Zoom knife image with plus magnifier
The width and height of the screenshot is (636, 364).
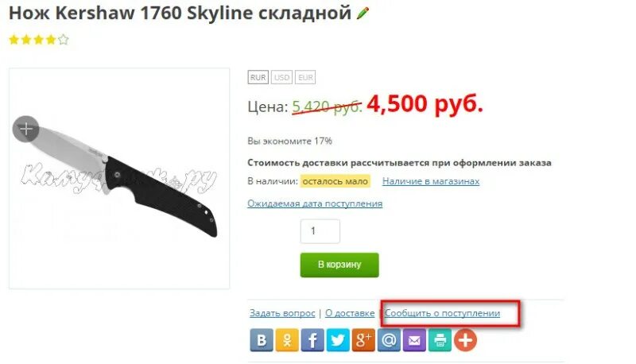(26, 129)
